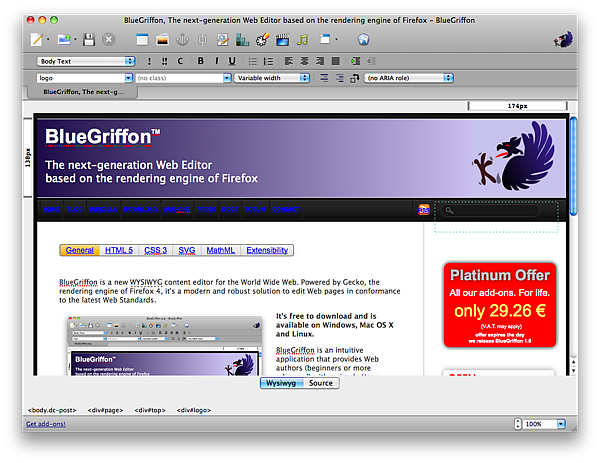
Task: Select the HTML 5 tab on page
Action: click(x=119, y=250)
